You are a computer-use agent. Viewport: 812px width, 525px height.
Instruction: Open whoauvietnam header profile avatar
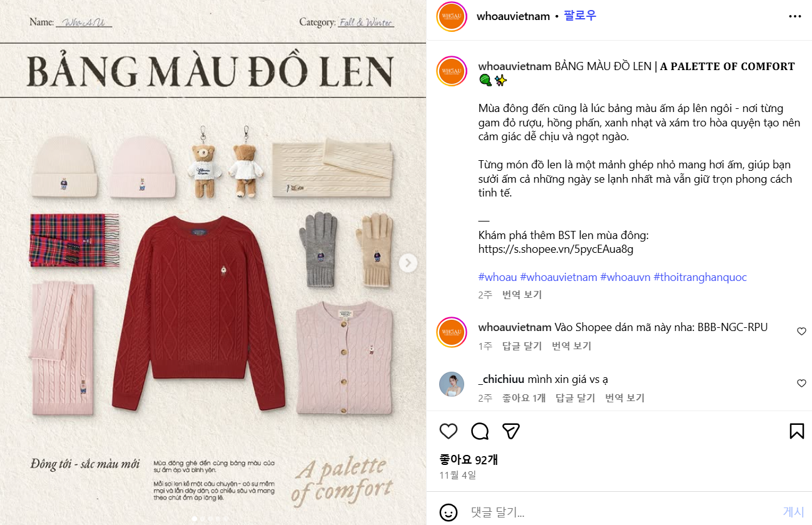(452, 17)
